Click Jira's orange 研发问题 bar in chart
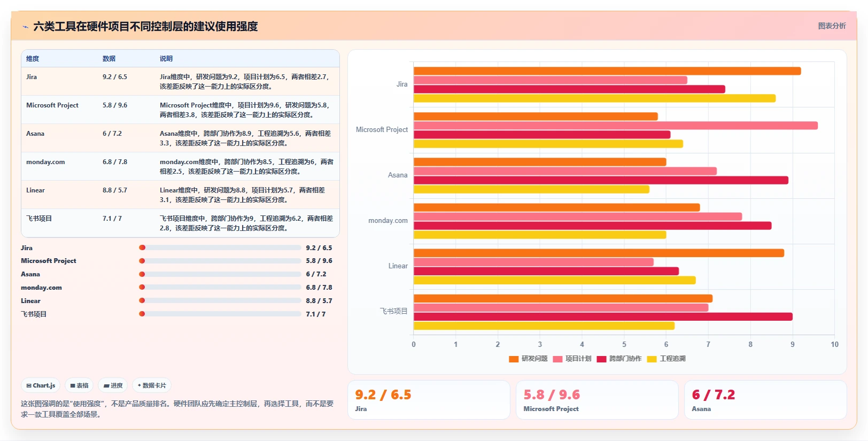868x441 pixels. point(607,71)
